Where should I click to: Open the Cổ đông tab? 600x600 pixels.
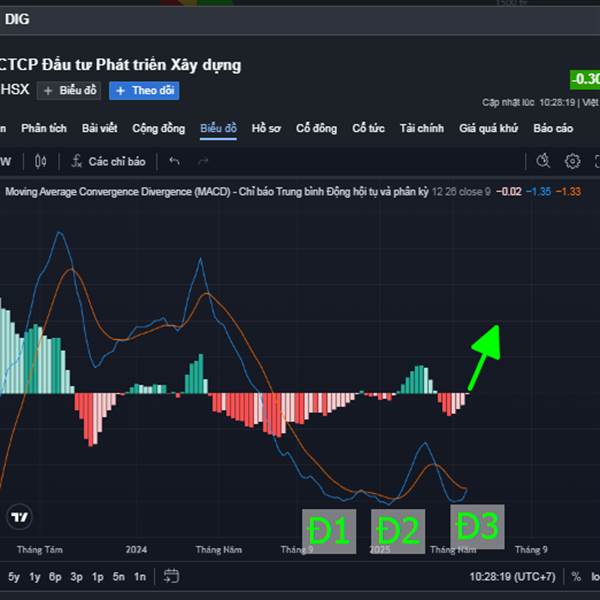tap(316, 128)
